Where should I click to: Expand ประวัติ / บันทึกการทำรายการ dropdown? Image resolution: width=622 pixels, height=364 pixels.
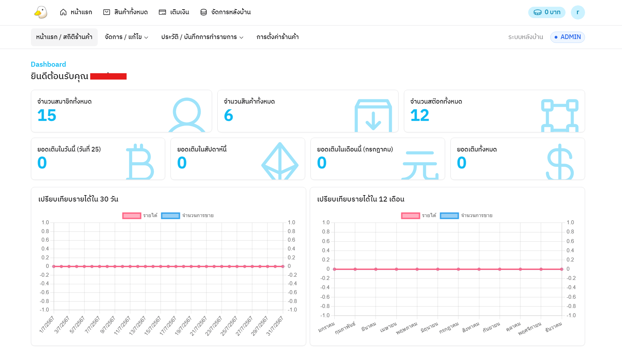[202, 37]
